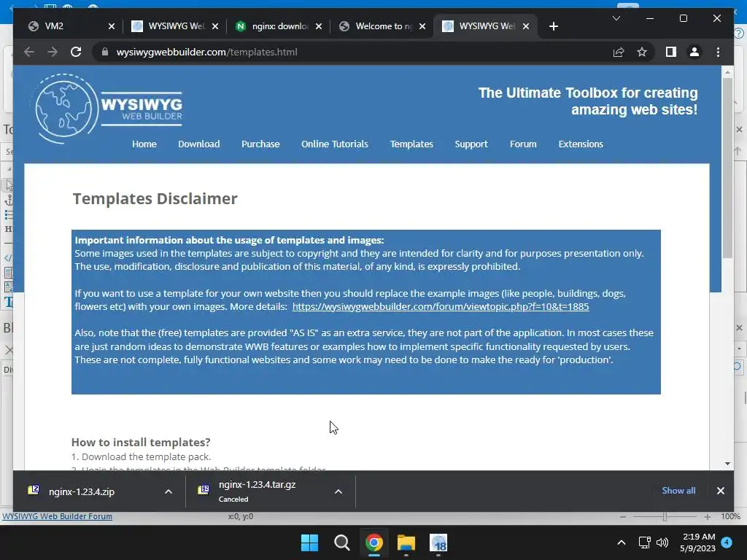Close the active WYSIWYG Web Builder tab
This screenshot has height=560, width=747.
click(x=526, y=26)
